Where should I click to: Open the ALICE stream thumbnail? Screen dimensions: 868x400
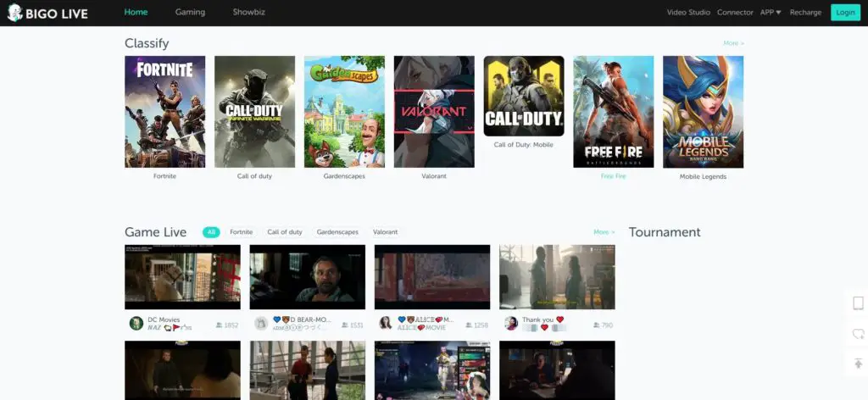432,277
